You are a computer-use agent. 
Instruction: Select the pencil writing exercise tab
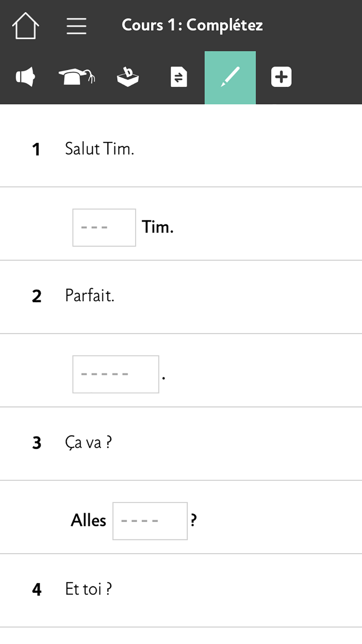tap(230, 78)
